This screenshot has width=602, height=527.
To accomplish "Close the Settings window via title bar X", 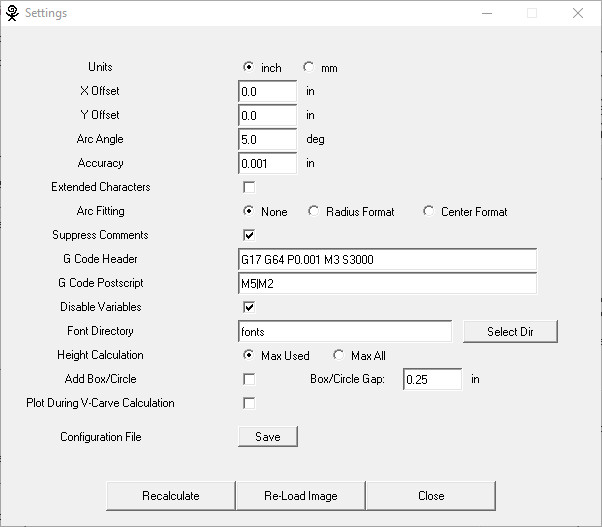I will coord(577,13).
